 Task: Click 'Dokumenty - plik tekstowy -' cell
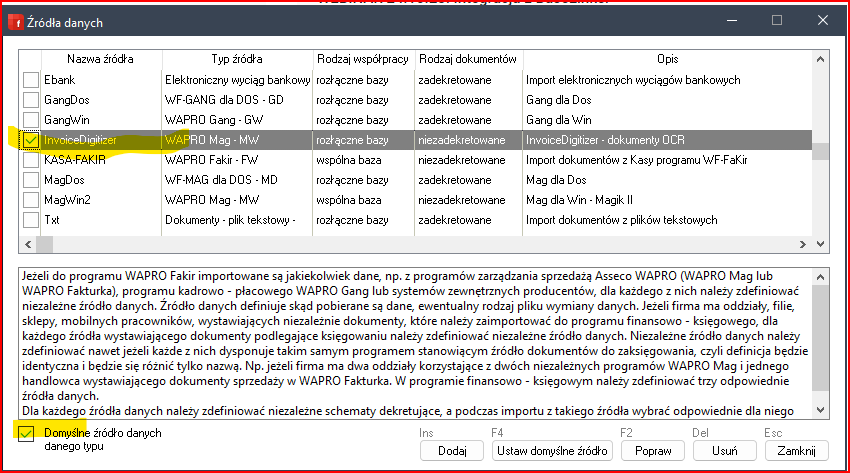230,220
